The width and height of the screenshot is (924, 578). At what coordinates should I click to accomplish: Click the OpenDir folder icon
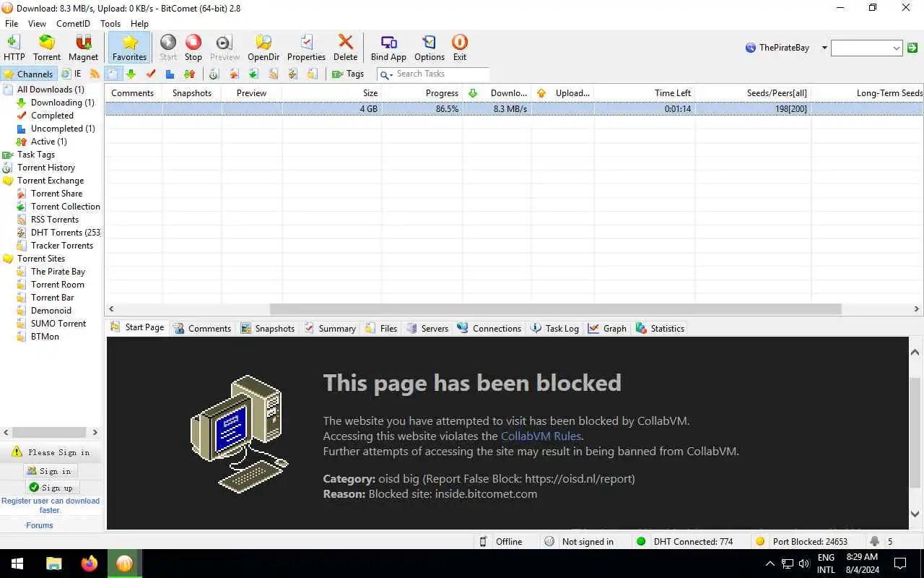tap(263, 48)
